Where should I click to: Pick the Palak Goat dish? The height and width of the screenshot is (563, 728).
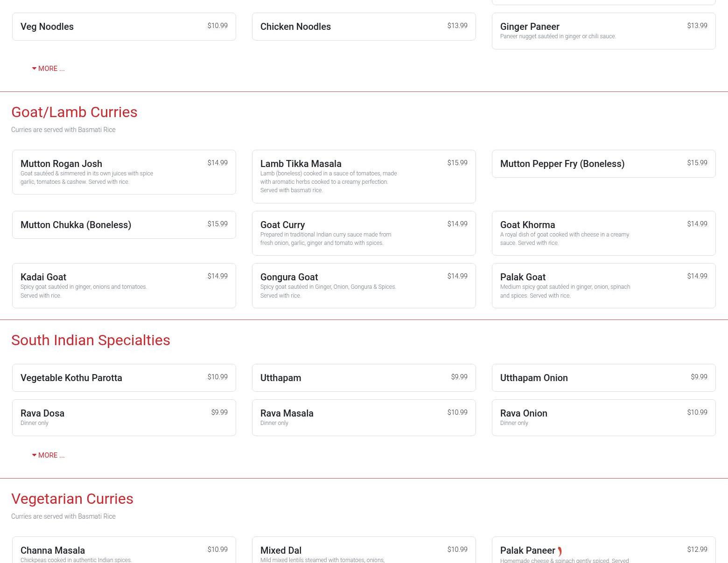pos(603,285)
